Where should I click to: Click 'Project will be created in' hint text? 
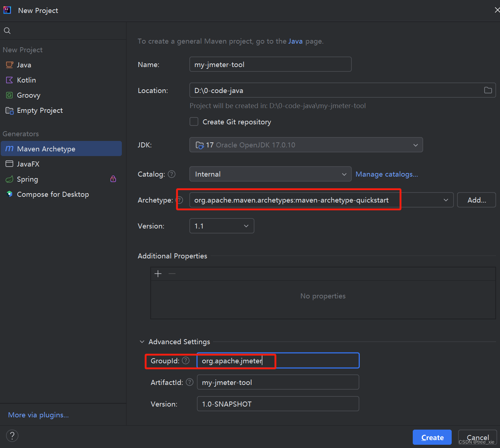278,106
